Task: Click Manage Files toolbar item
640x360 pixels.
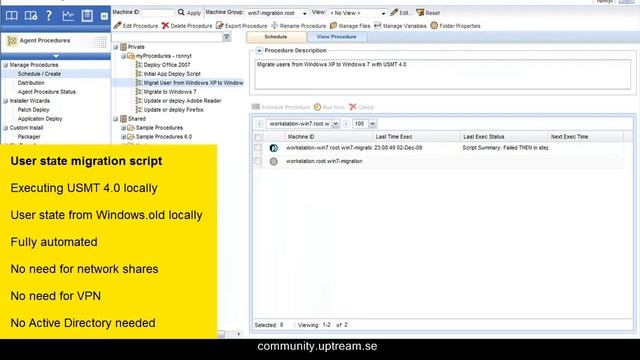Action: (x=350, y=26)
